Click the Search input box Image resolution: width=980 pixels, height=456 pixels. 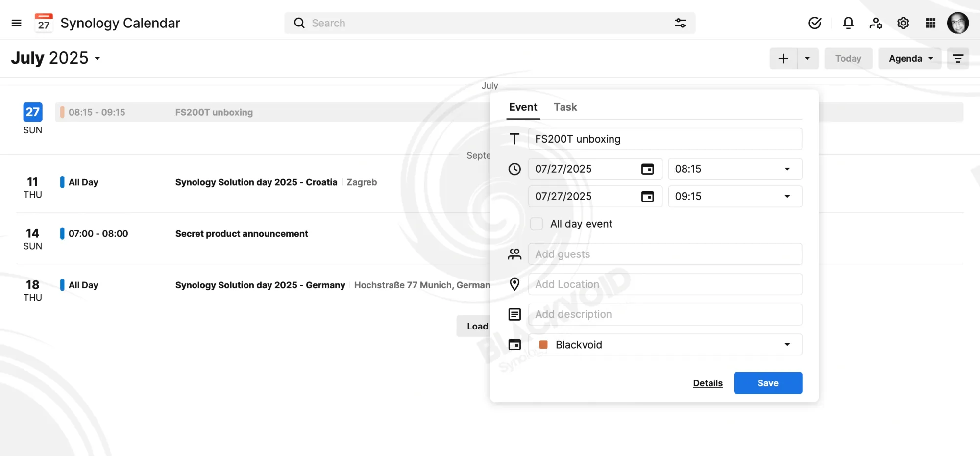490,23
